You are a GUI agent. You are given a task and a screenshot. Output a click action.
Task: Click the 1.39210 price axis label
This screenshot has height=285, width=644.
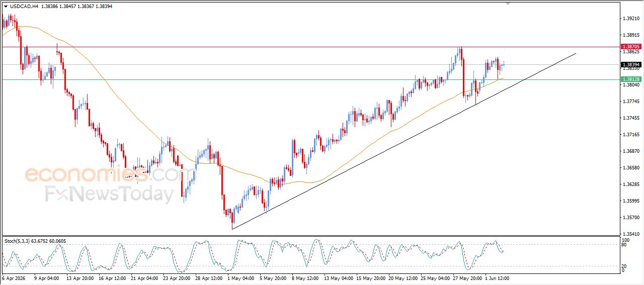(x=631, y=19)
